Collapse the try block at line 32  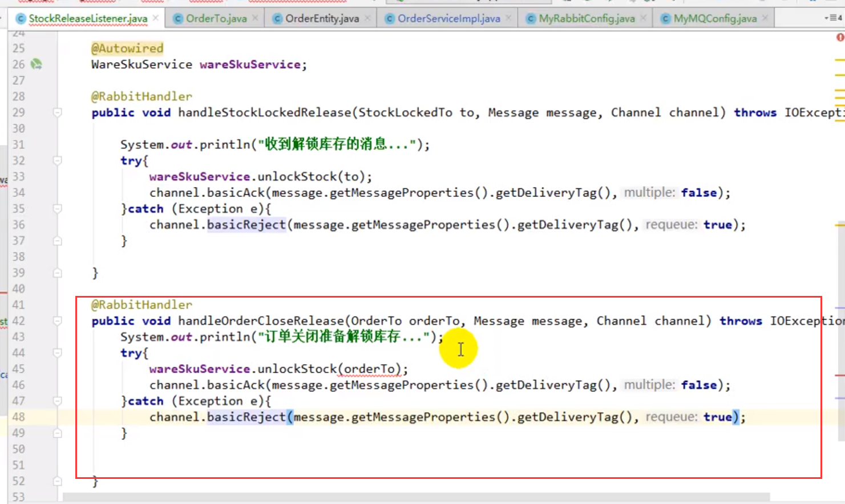(x=58, y=161)
